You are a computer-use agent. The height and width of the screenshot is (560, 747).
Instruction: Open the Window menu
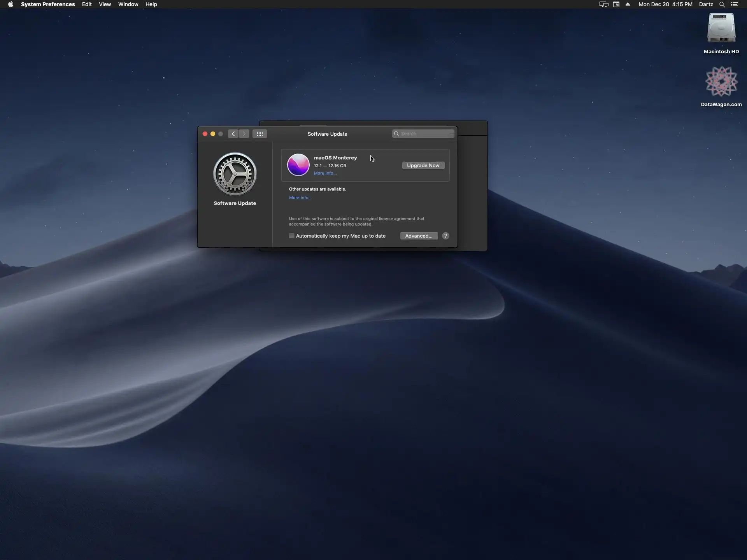click(x=128, y=4)
